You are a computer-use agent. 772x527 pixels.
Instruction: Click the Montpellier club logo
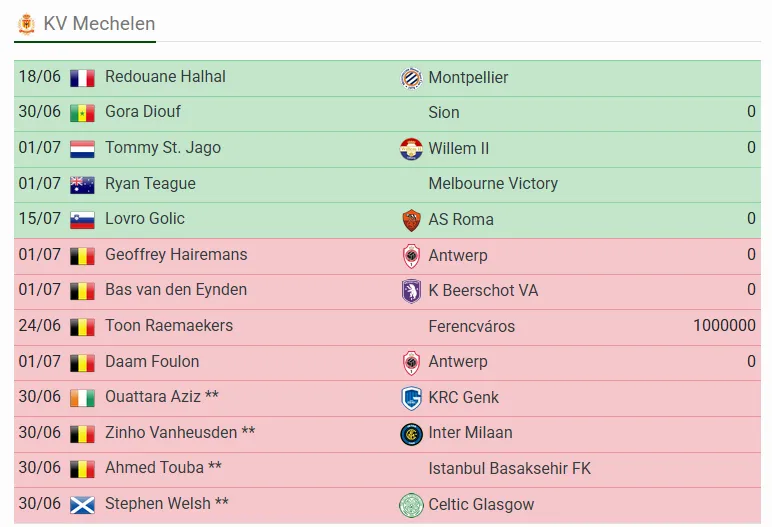pyautogui.click(x=411, y=78)
